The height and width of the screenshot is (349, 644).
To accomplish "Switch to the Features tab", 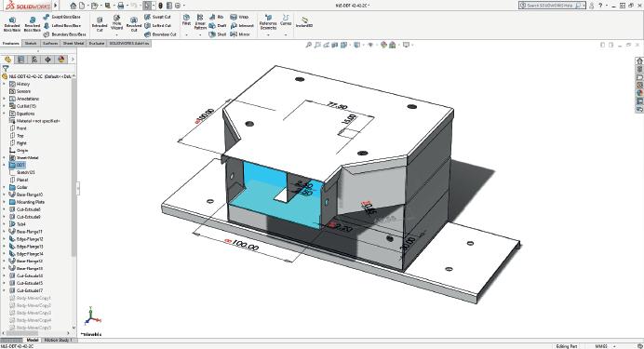I will point(10,43).
